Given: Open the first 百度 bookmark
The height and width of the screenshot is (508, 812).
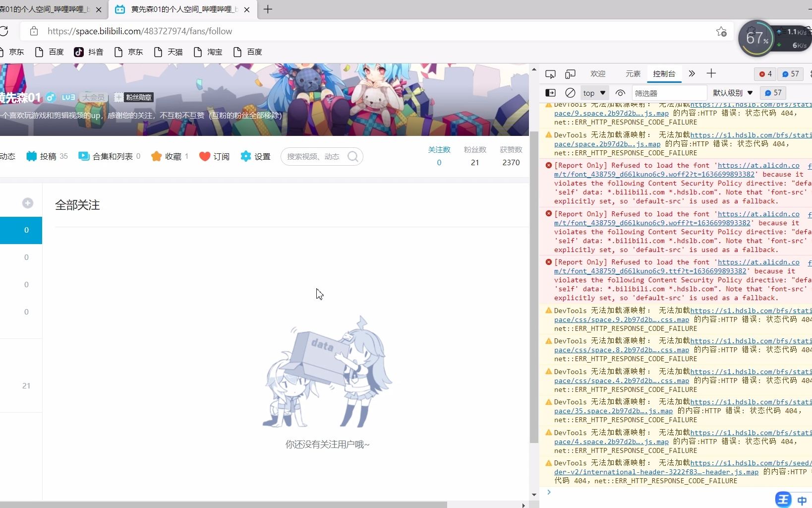Looking at the screenshot, I should 49,52.
